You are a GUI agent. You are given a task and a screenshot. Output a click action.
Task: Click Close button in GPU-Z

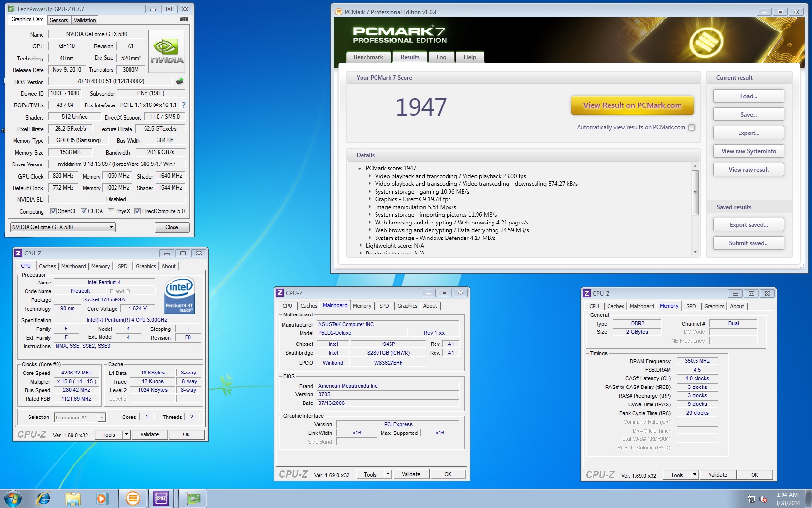click(x=172, y=227)
